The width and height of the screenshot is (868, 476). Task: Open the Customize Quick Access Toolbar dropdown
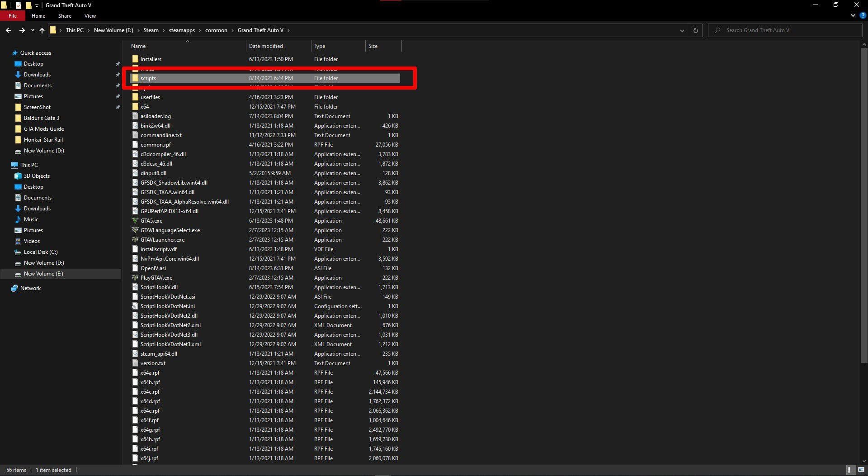pyautogui.click(x=37, y=5)
